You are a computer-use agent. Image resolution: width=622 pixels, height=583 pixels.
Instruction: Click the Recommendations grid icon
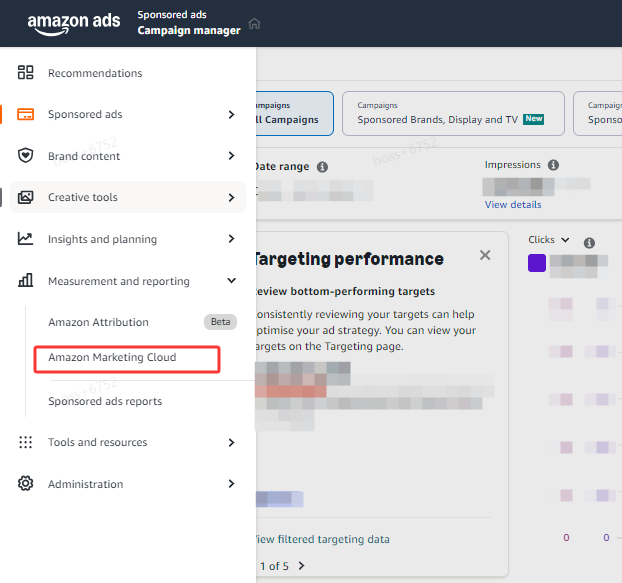(x=26, y=73)
